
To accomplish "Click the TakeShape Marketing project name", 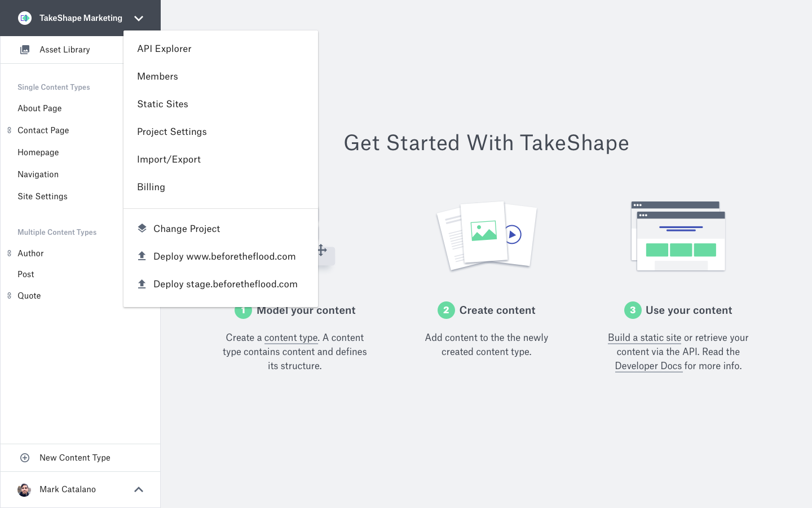I will point(81,18).
